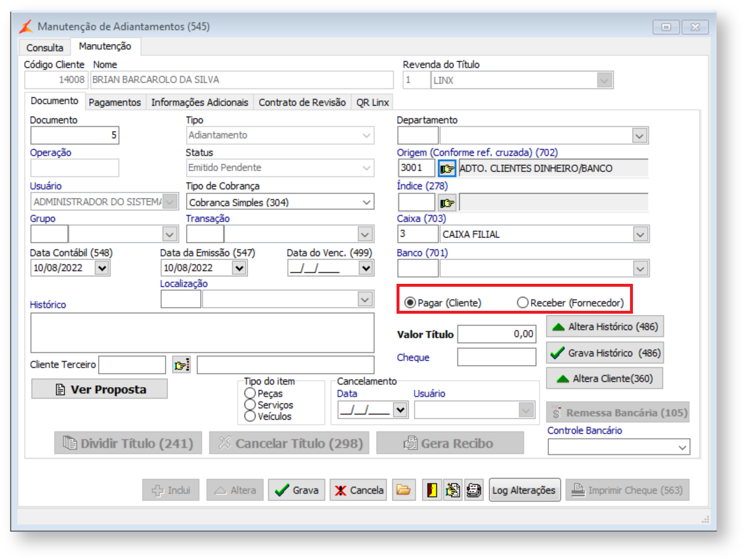Expand Transação dropdown

coord(365,235)
